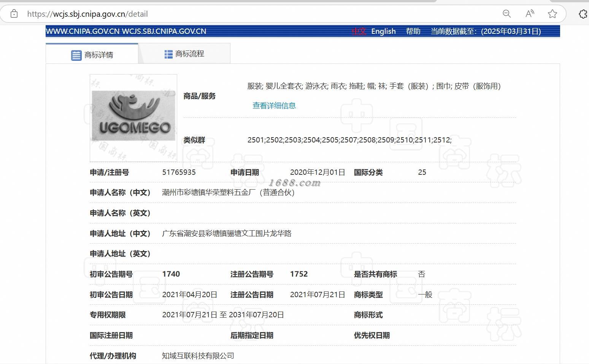This screenshot has height=364, width=589.
Task: Click the 初审公告日期 label
Action: click(111, 294)
